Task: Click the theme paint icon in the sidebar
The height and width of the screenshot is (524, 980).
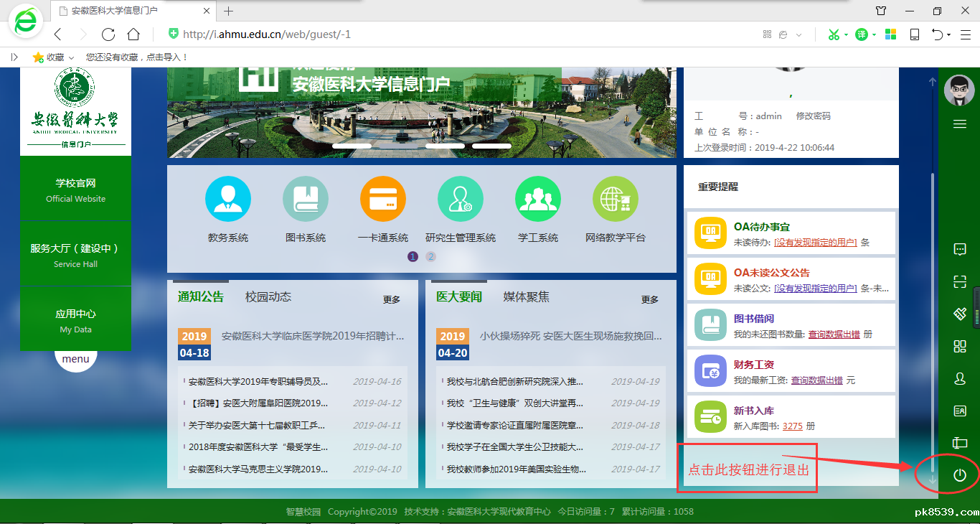Action: [x=960, y=314]
